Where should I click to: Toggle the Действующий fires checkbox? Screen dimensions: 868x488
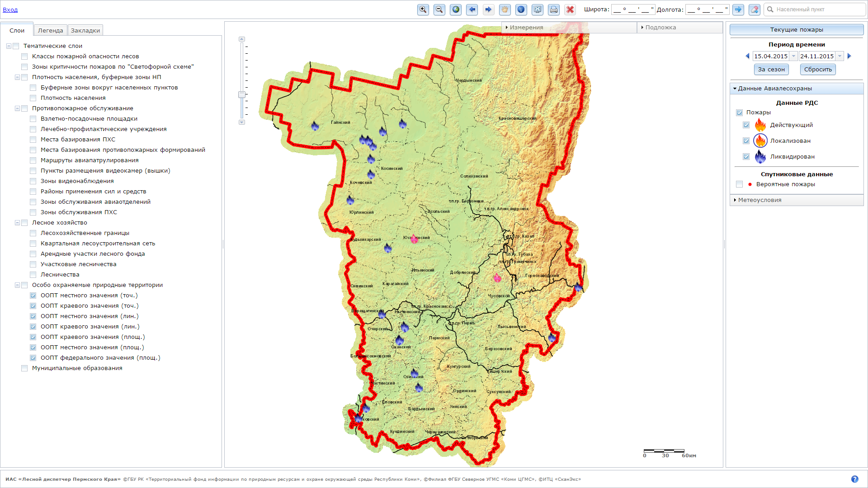746,125
